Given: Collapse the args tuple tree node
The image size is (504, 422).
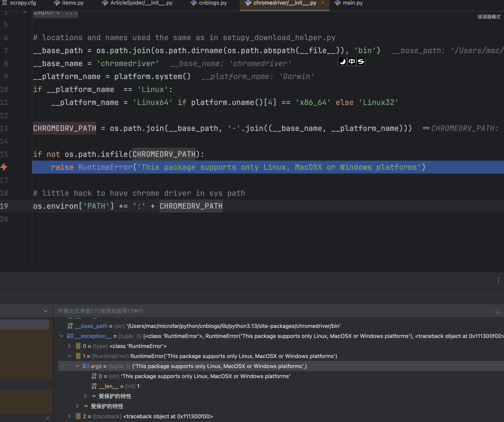Looking at the screenshot, I should [77, 366].
